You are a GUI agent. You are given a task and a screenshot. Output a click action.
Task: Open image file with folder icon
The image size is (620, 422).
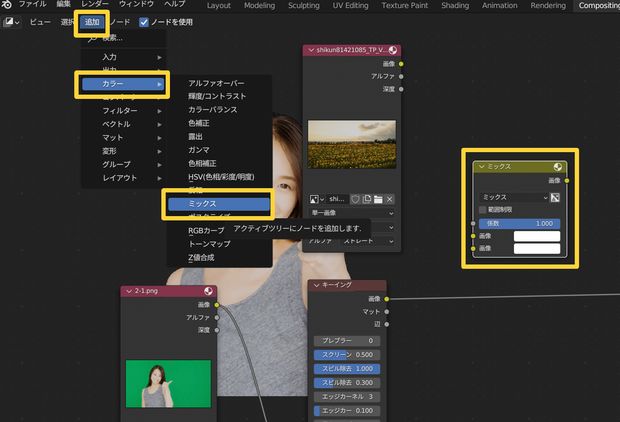coord(378,199)
